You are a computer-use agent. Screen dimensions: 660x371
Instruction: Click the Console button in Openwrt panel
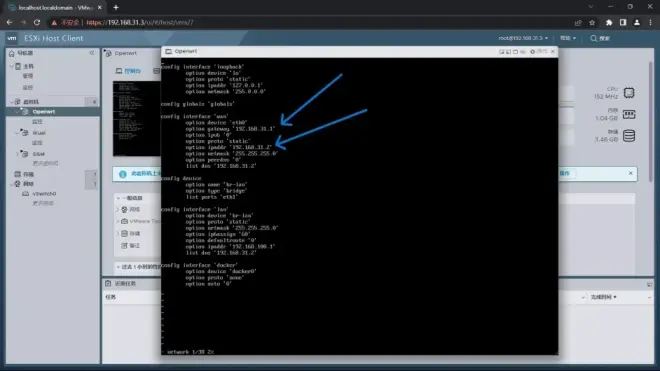coord(128,71)
